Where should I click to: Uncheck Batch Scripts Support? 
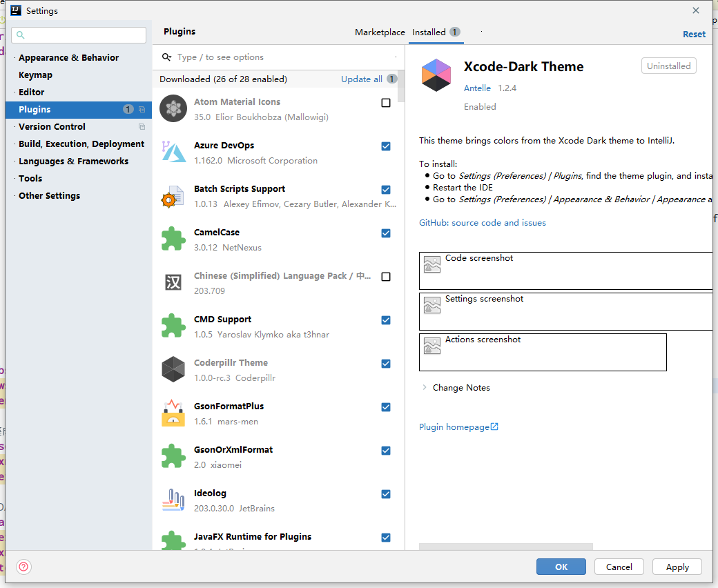386,190
